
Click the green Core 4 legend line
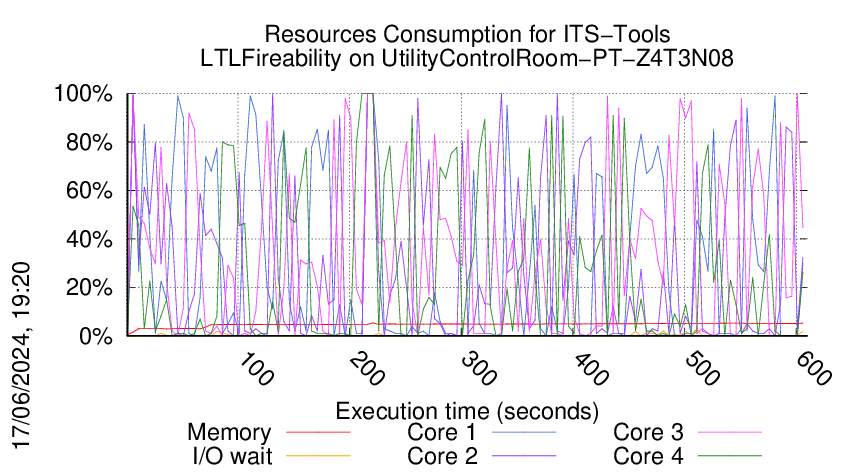point(730,456)
